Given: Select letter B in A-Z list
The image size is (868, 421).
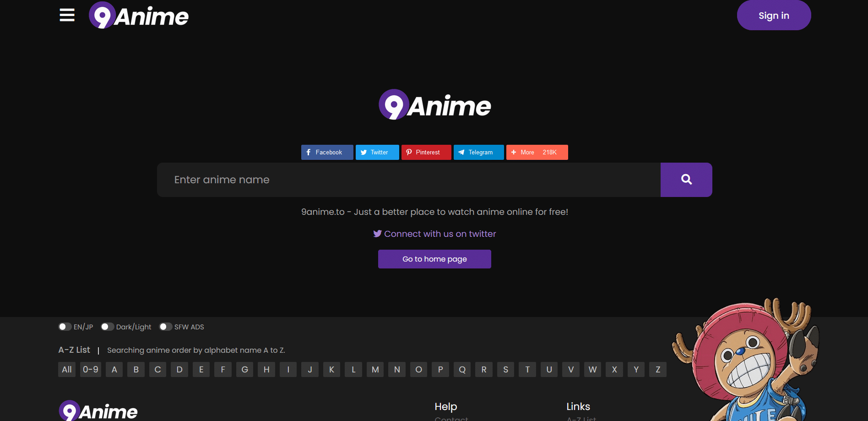Looking at the screenshot, I should (x=136, y=369).
